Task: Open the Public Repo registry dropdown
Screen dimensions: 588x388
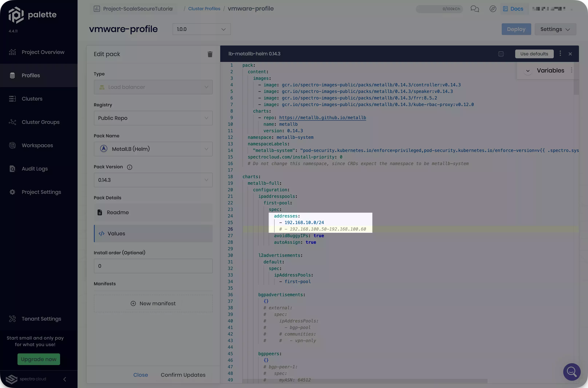Action: (x=153, y=118)
